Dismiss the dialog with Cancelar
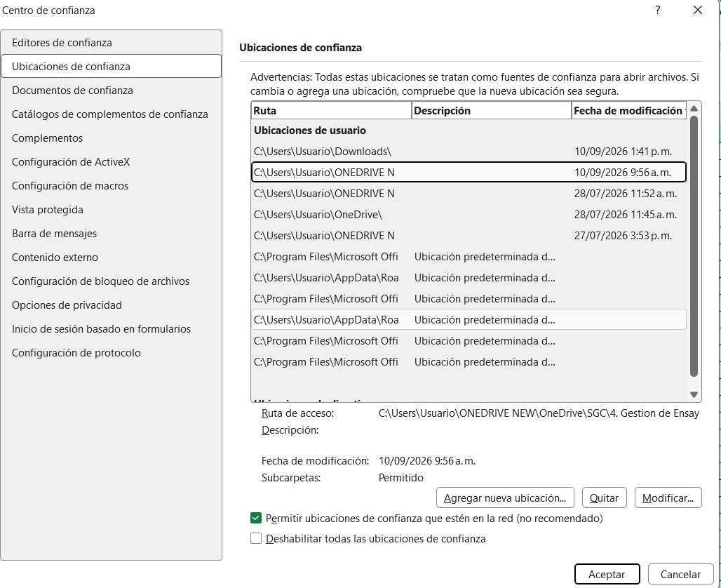Viewport: 721px width, 588px height. 680,574
